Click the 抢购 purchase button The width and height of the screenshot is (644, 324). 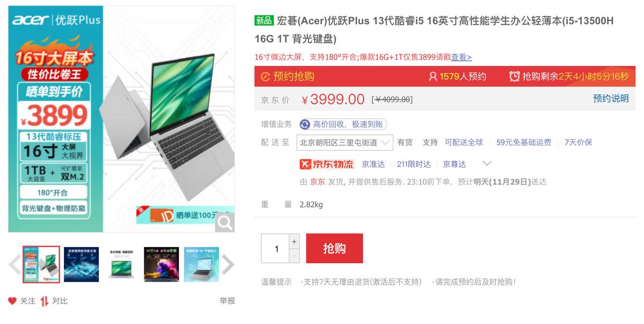coord(334,248)
